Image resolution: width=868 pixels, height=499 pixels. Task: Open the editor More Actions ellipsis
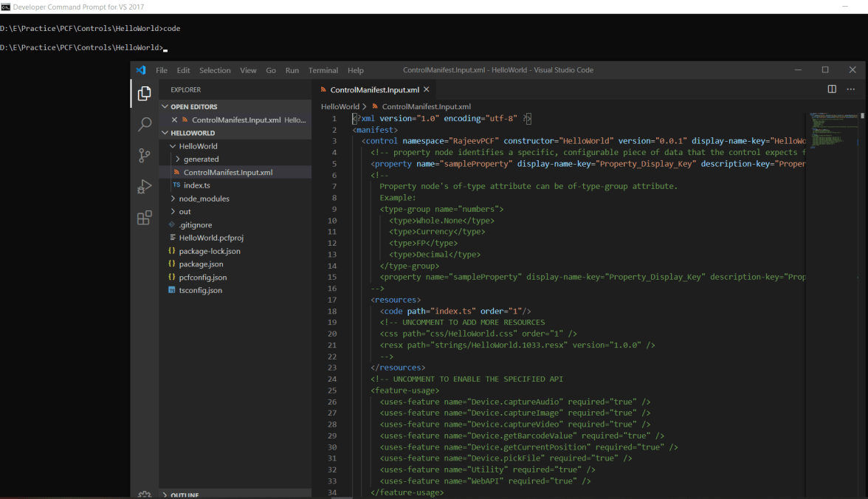(852, 89)
